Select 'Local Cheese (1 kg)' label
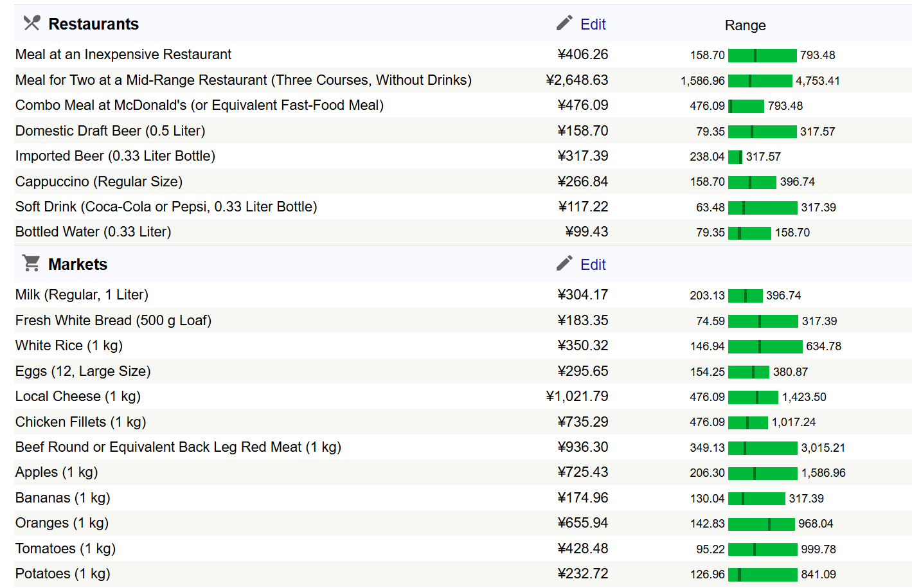This screenshot has width=912, height=588. (x=78, y=396)
